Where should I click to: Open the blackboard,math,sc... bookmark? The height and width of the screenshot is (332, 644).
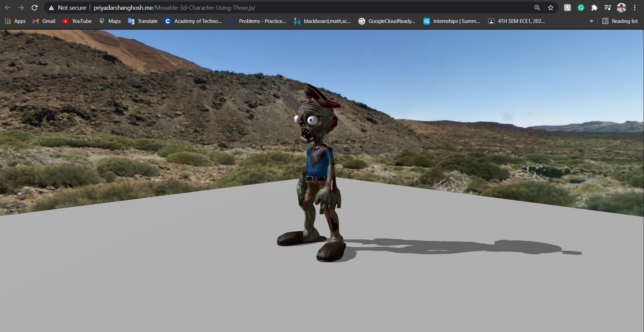pyautogui.click(x=323, y=21)
